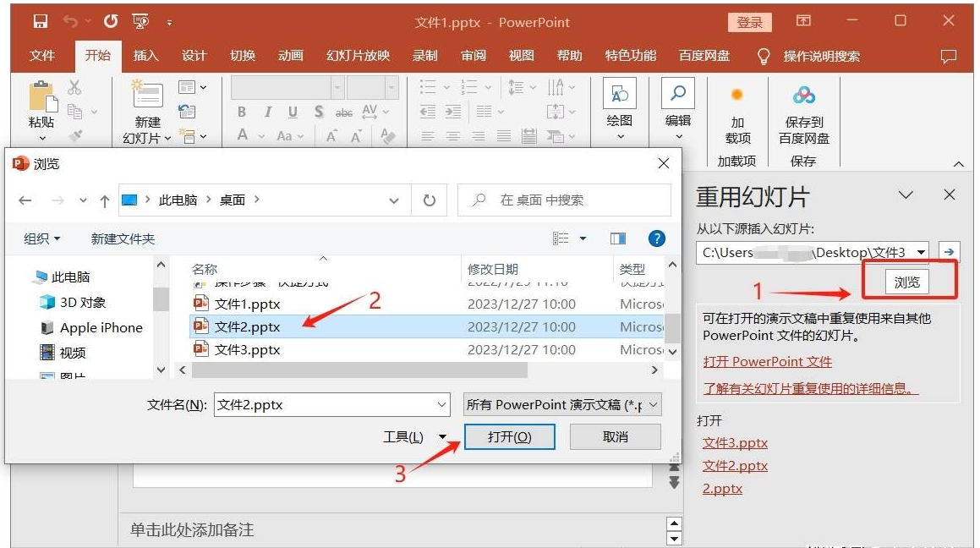The width and height of the screenshot is (980, 548).
Task: Open the font name combo box
Action: [x=287, y=87]
